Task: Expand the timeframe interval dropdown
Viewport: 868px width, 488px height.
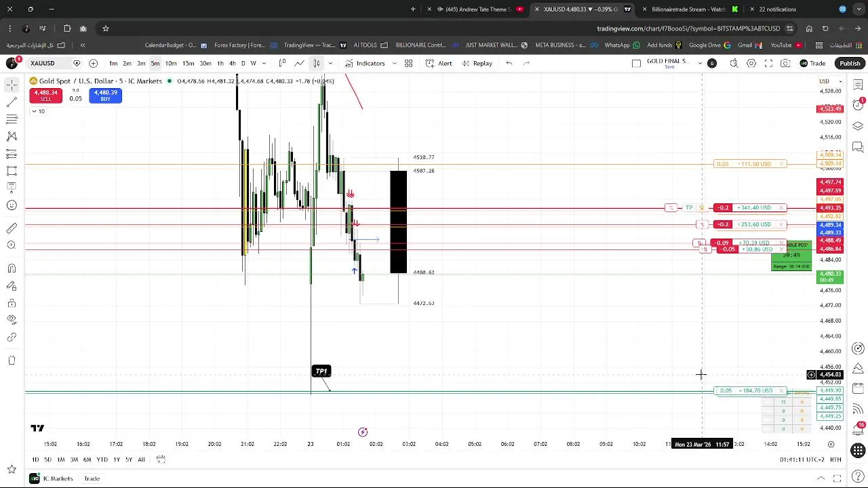Action: tap(263, 63)
